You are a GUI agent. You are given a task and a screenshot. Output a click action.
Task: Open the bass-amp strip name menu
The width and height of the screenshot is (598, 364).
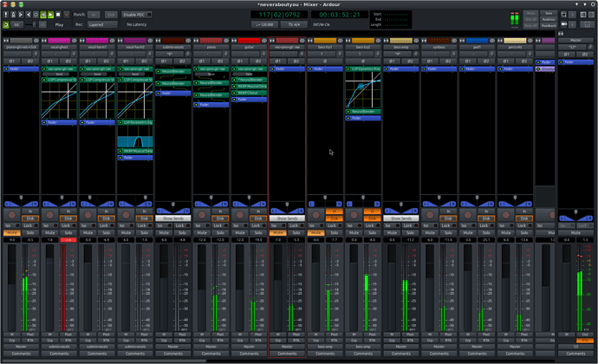[401, 47]
